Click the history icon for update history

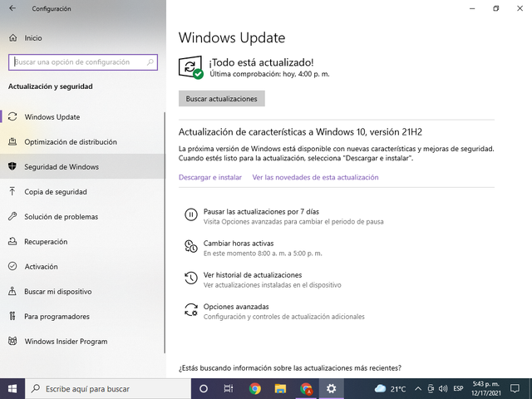[x=191, y=278]
